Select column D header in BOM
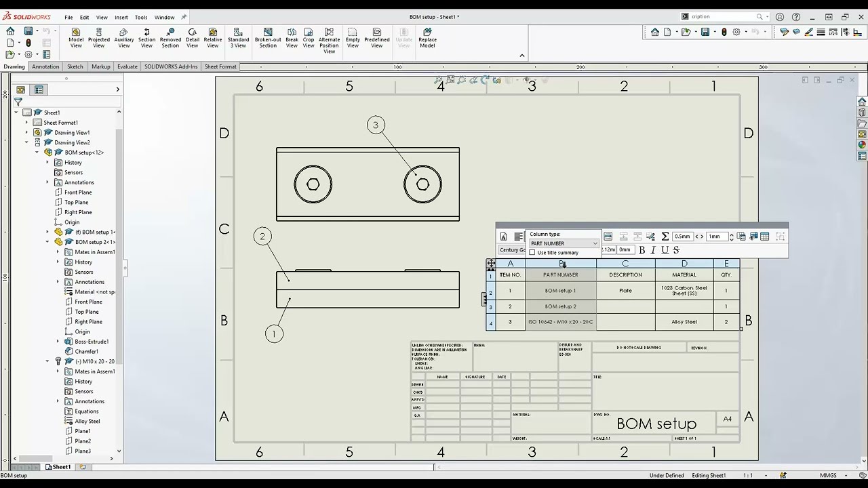 684,264
